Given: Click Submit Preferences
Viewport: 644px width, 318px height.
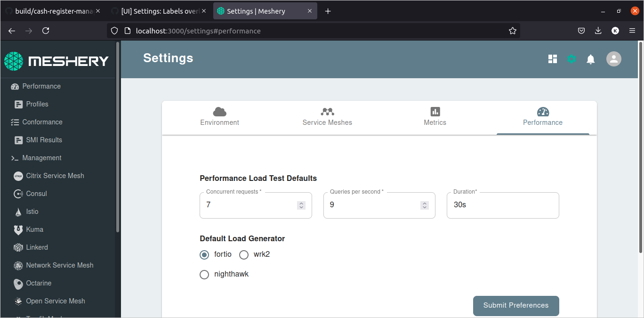Looking at the screenshot, I should [x=516, y=306].
